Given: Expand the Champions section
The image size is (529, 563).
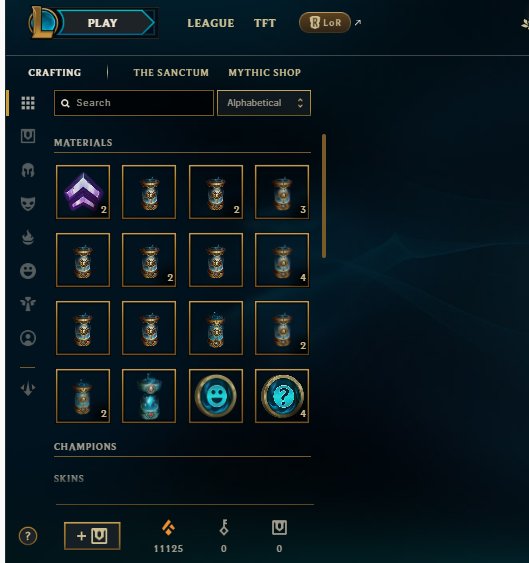Looking at the screenshot, I should click(85, 446).
